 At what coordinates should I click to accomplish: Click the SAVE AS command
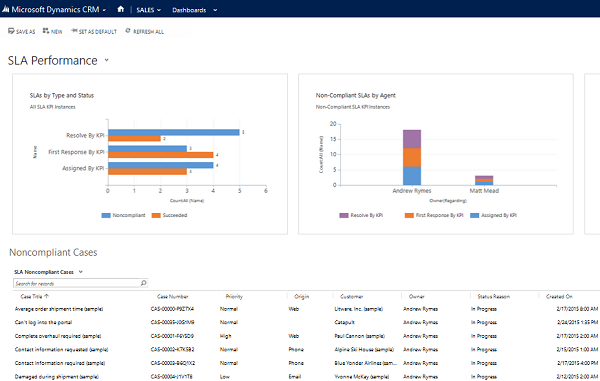tap(21, 31)
